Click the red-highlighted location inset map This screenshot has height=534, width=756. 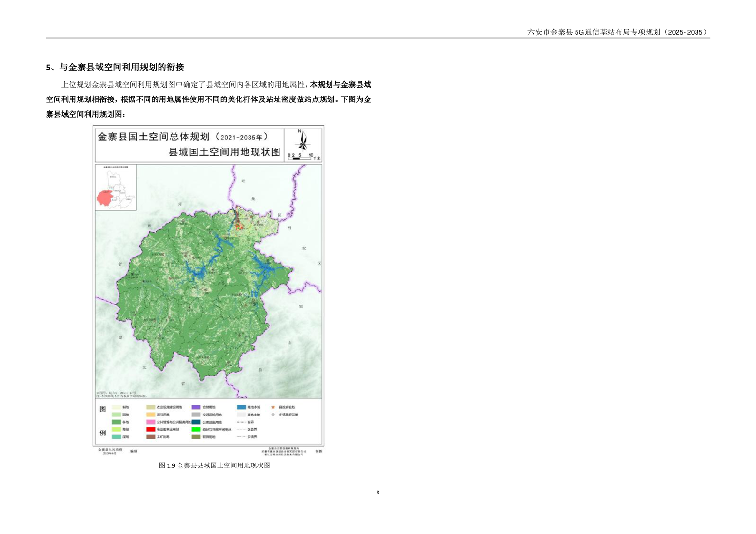[x=116, y=188]
